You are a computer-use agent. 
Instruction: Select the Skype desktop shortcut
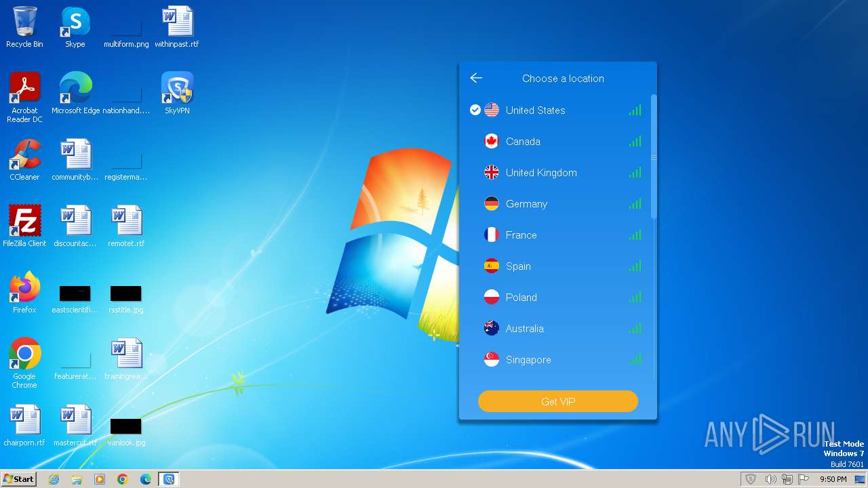[75, 27]
